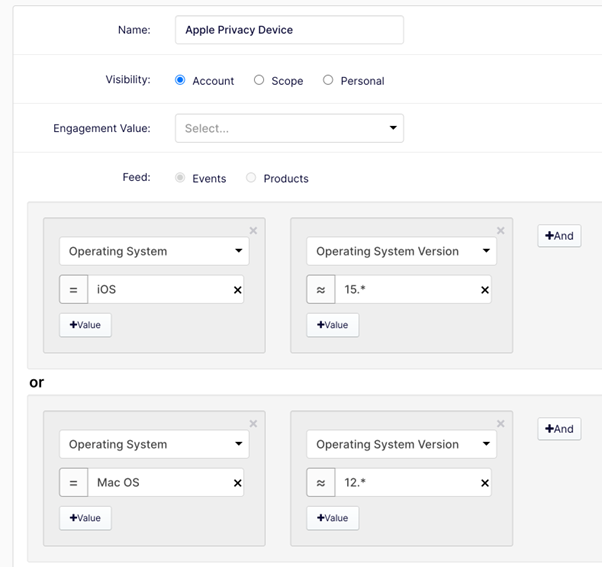The height and width of the screenshot is (567, 602).
Task: Click the Visibility label
Action: coord(128,79)
